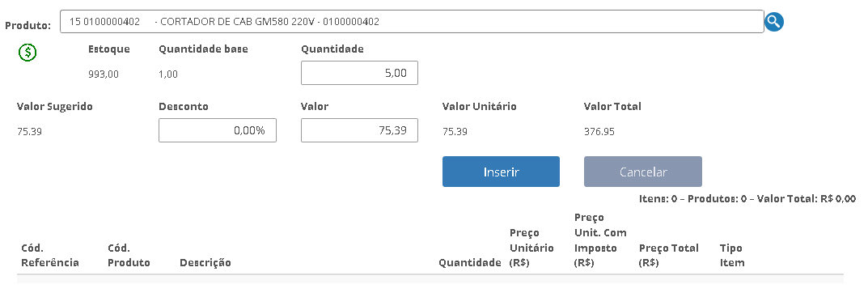This screenshot has width=868, height=297.
Task: Click the Valor Sugerido label
Action: pyautogui.click(x=55, y=106)
